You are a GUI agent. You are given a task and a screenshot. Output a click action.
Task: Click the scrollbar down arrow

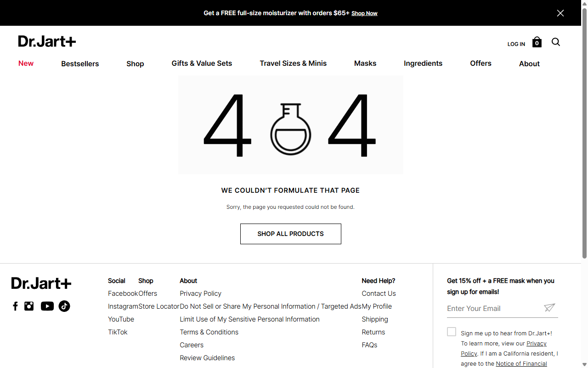tap(584, 365)
